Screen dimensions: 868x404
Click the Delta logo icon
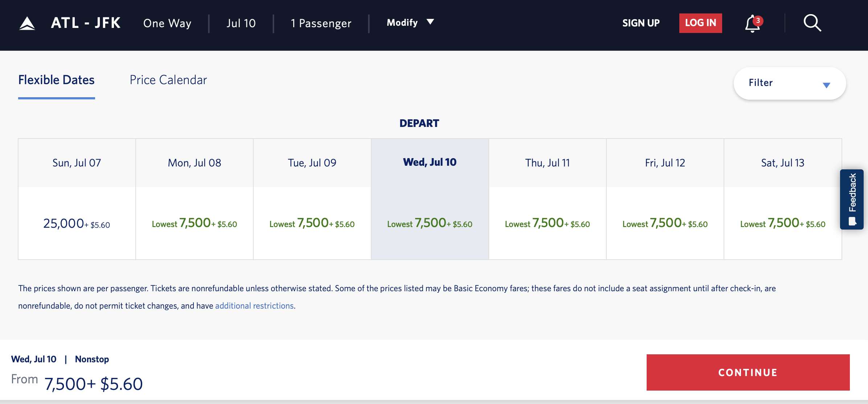(27, 23)
